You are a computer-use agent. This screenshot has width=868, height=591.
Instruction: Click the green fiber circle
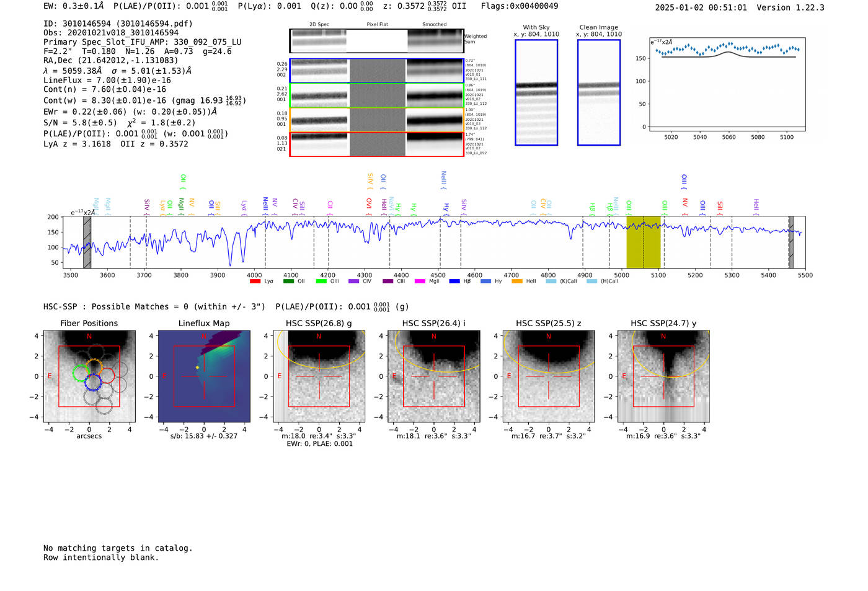click(x=81, y=373)
